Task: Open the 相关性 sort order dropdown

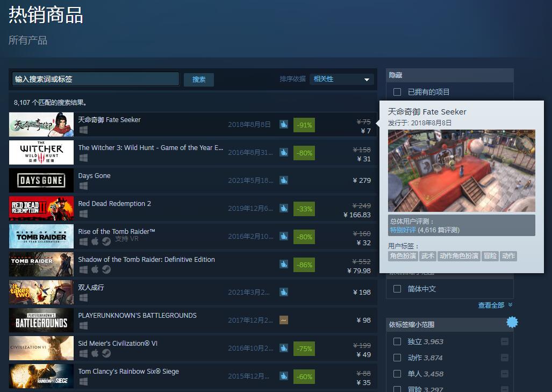Action: (342, 79)
